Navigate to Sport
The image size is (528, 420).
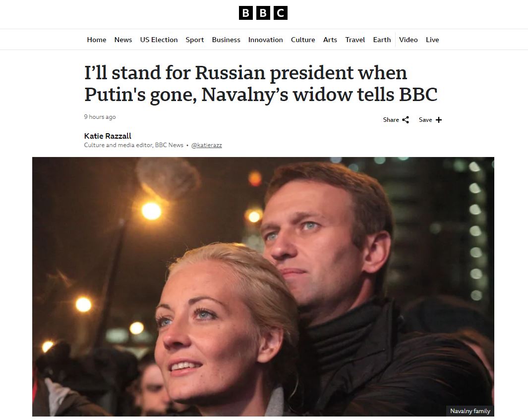[x=195, y=40]
